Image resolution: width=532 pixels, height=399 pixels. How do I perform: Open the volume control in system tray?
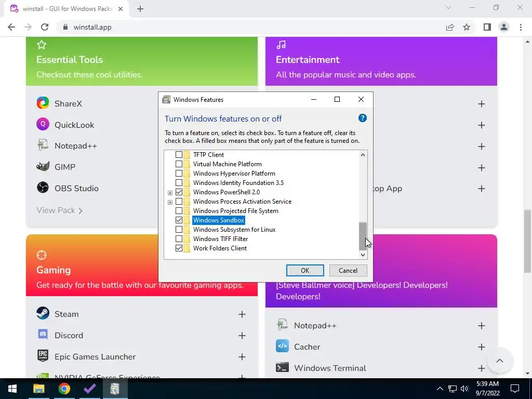pos(465,389)
